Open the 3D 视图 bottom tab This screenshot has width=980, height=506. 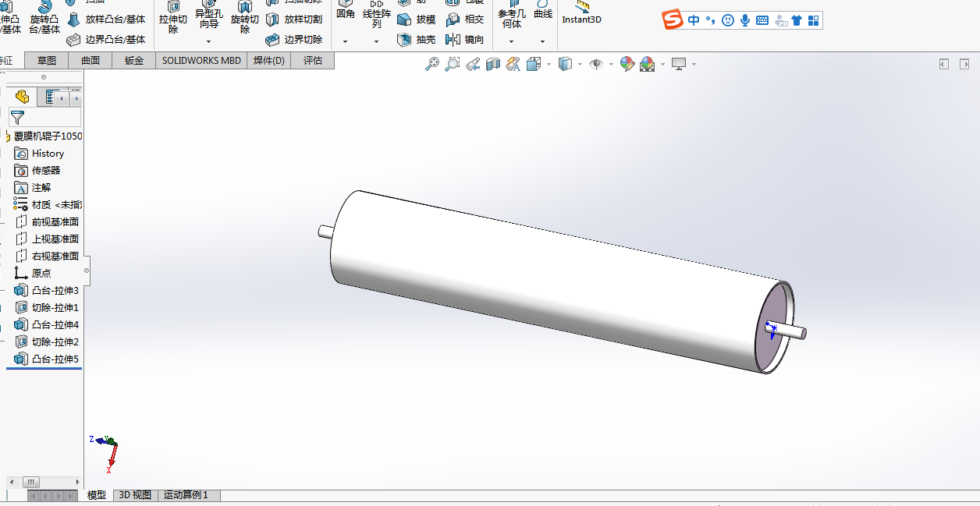pyautogui.click(x=135, y=495)
